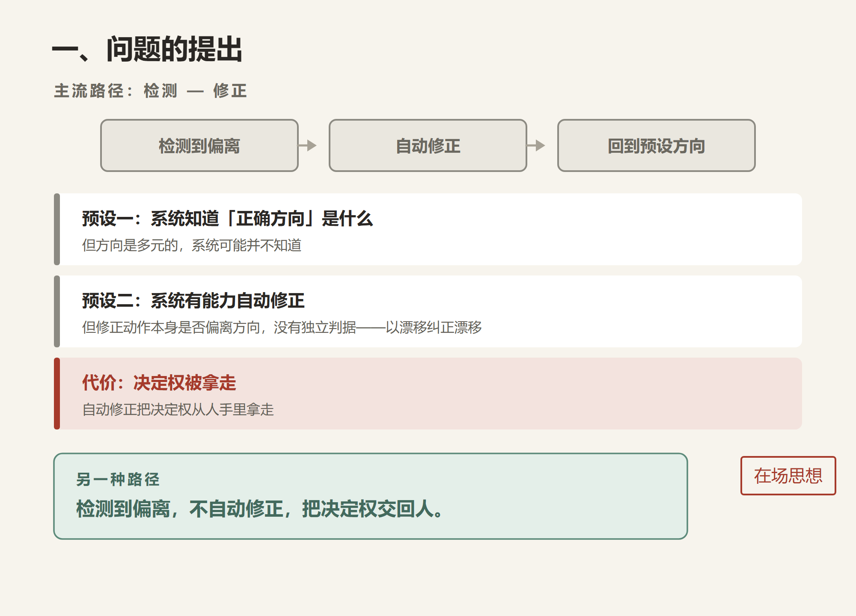Click arrow between 自动修正 and 回到预设方向
The image size is (856, 616).
click(536, 145)
